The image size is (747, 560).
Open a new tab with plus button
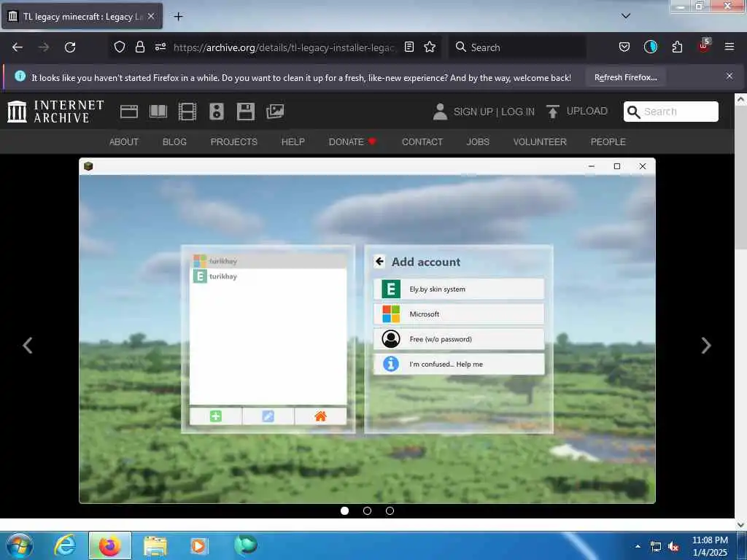[x=178, y=17]
